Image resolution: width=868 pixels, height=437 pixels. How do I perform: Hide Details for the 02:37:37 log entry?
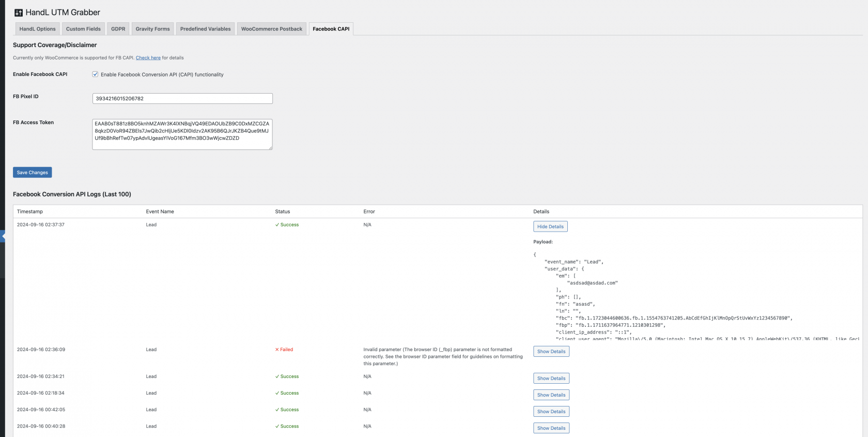[x=550, y=227]
